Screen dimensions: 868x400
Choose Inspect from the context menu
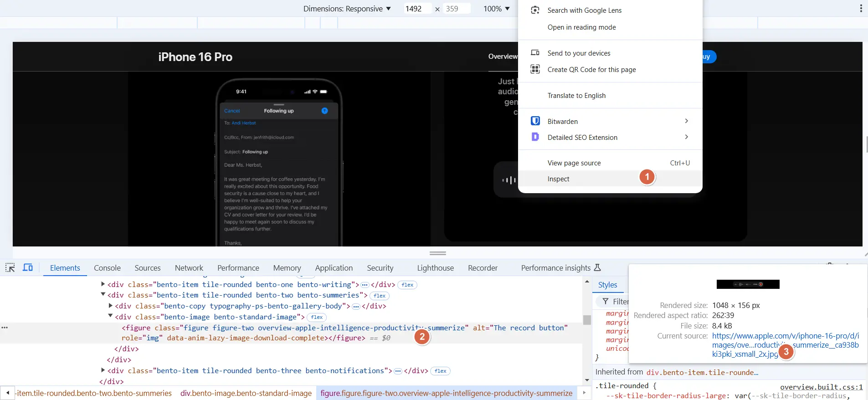[x=610, y=179]
